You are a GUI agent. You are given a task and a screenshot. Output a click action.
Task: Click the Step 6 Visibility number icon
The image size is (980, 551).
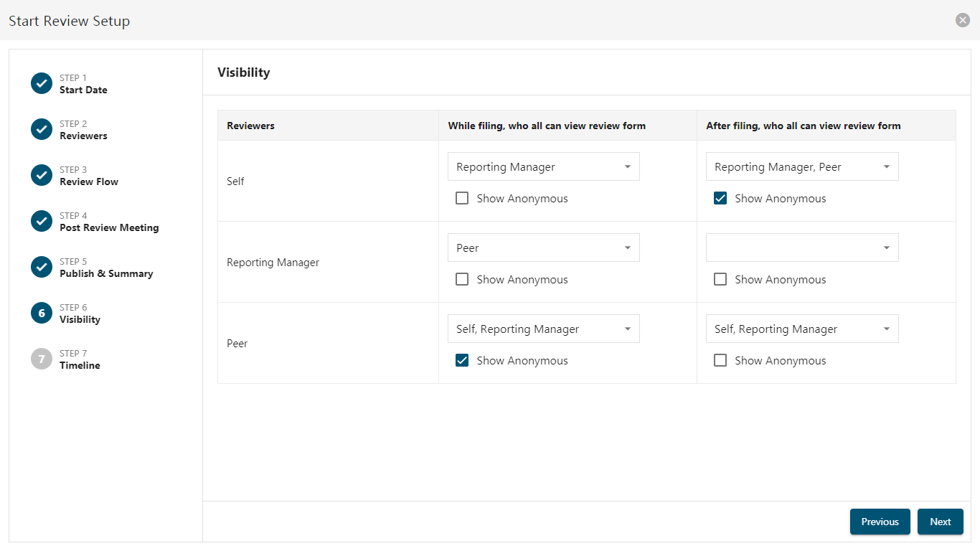coord(42,313)
